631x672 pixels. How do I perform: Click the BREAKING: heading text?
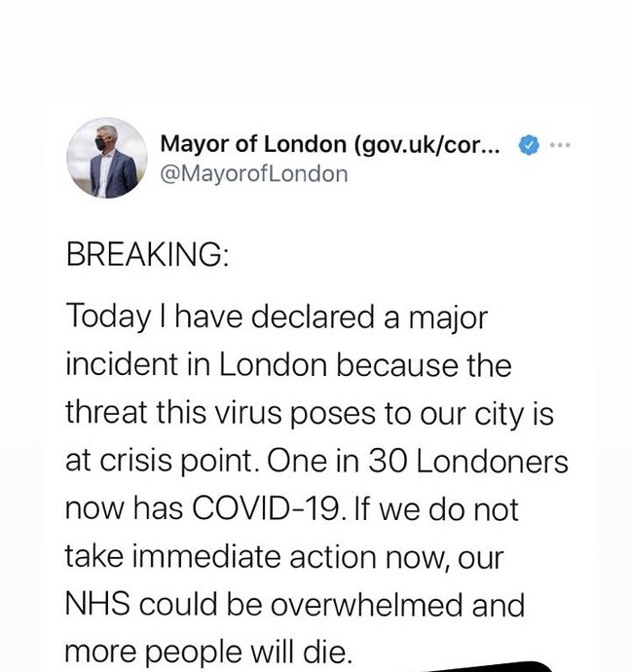[x=147, y=254]
